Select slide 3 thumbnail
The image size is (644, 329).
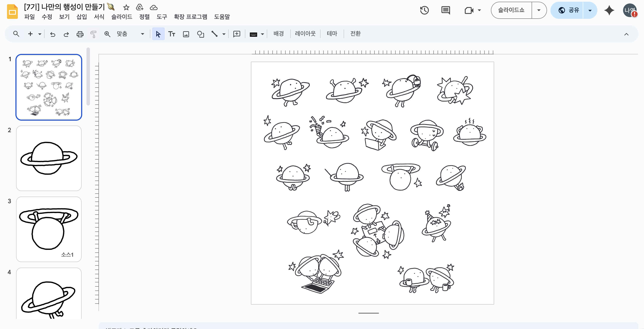(x=49, y=229)
